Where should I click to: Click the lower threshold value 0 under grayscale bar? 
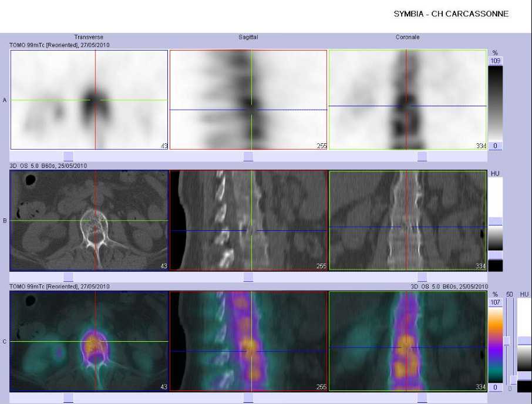coord(496,146)
